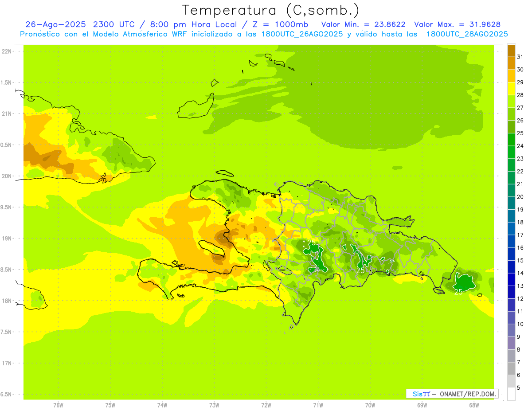Click the legend scale label '28'
Viewport: 532px width, 411px height.
click(520, 95)
